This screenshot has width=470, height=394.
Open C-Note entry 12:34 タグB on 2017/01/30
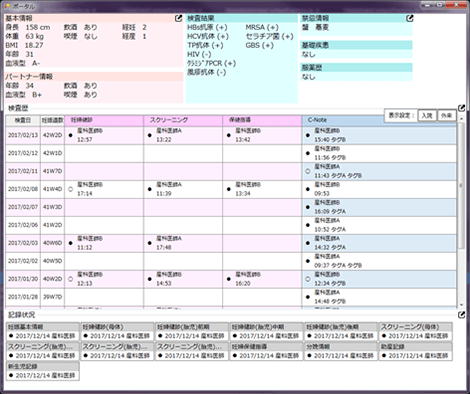click(x=379, y=279)
